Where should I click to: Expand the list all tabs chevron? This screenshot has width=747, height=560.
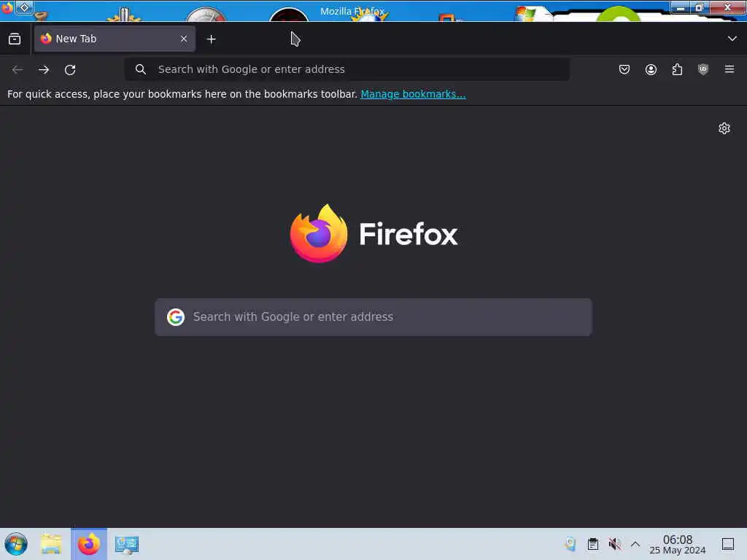point(732,39)
